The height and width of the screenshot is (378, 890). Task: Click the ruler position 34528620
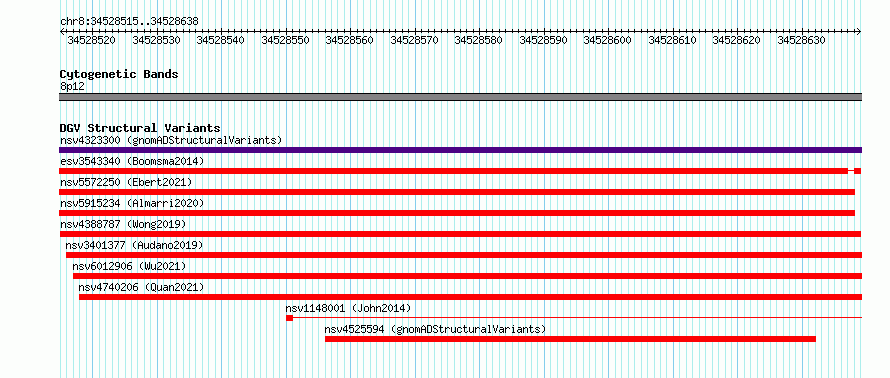pyautogui.click(x=737, y=40)
